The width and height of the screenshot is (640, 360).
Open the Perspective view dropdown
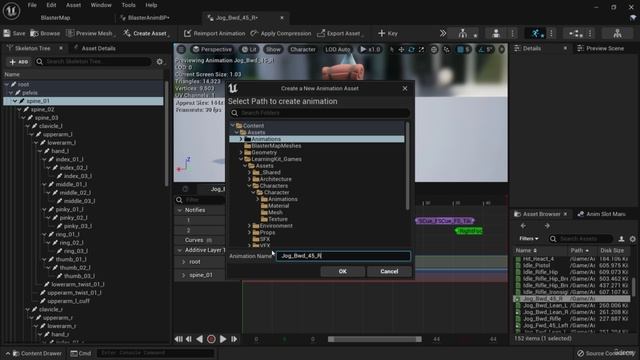(212, 49)
